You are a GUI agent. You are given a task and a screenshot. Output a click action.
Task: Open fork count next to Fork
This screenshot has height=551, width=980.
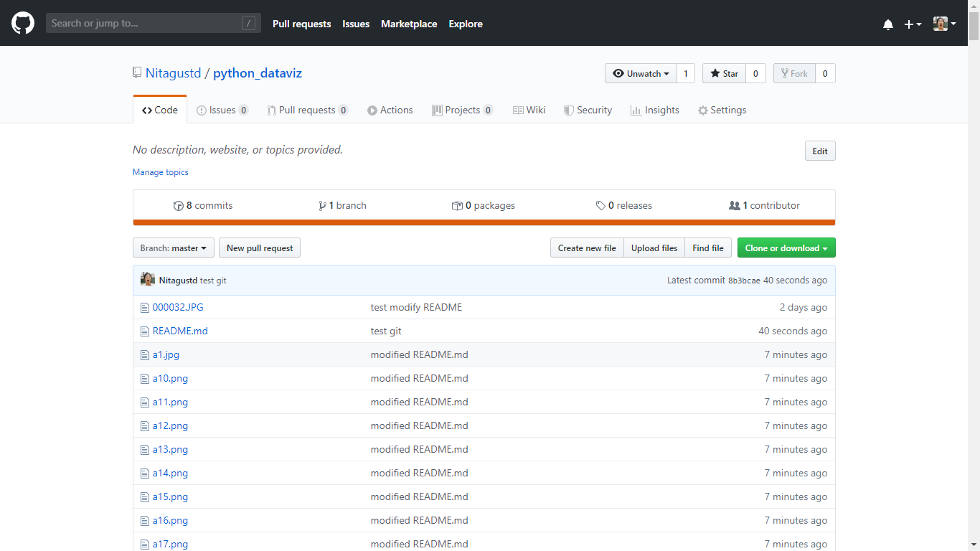(825, 73)
